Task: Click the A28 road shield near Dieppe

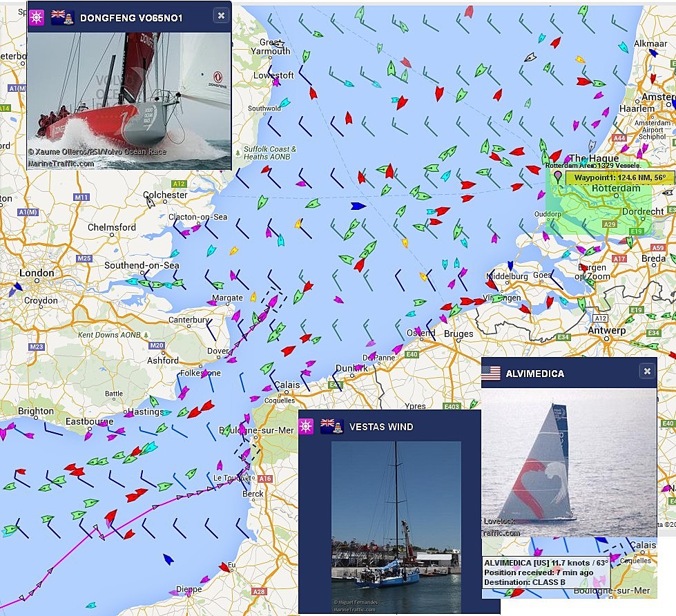Action: pyautogui.click(x=259, y=592)
